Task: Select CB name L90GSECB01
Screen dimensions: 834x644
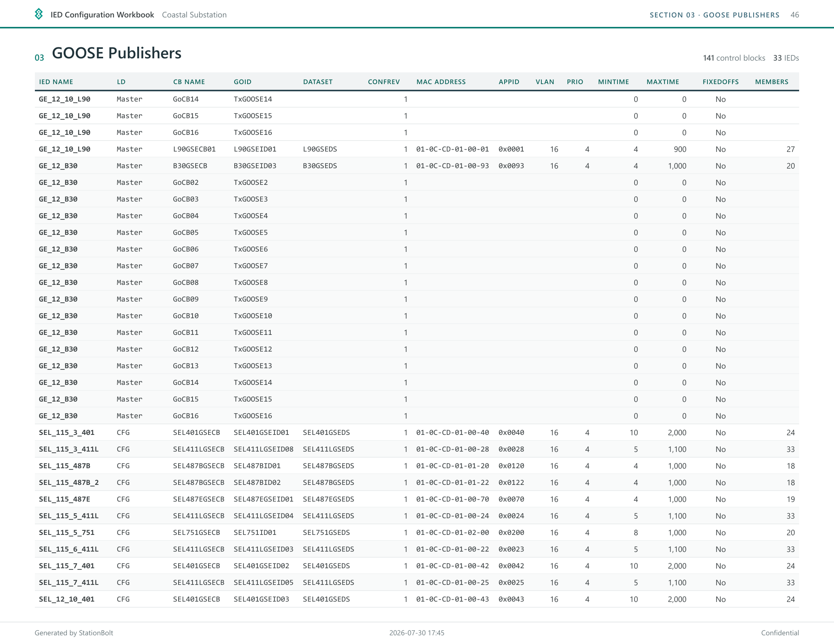Action: tap(194, 149)
